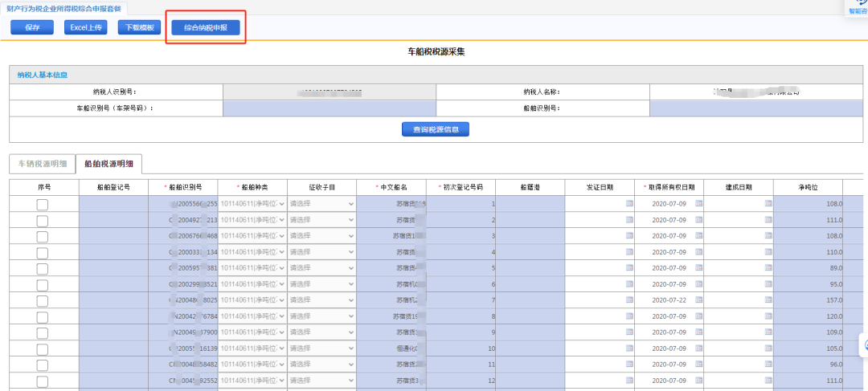Viewport: 868px width, 391px height.
Task: Open 取得所有权日期 calendar icon in row 8
Action: click(x=698, y=316)
